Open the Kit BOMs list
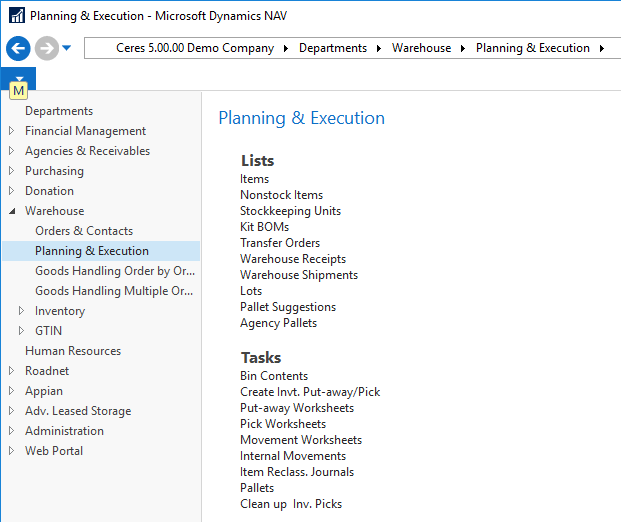Screen dimensions: 621x522 (x=264, y=227)
